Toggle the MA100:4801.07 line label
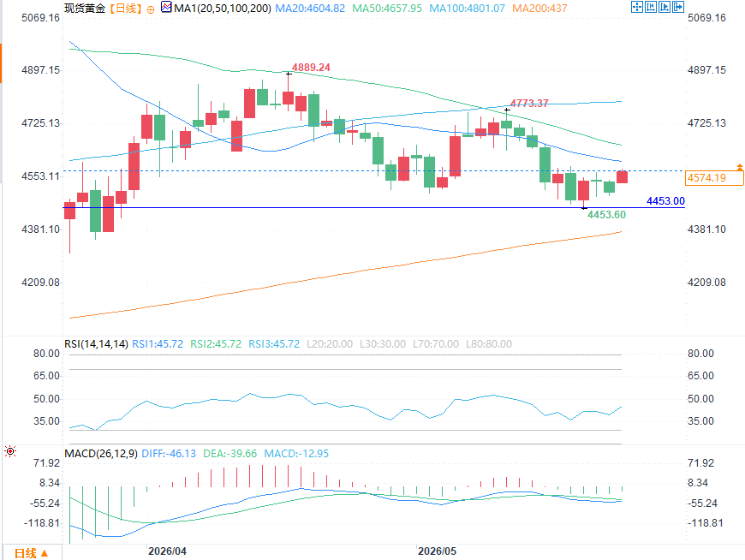This screenshot has width=745, height=560. click(x=467, y=9)
